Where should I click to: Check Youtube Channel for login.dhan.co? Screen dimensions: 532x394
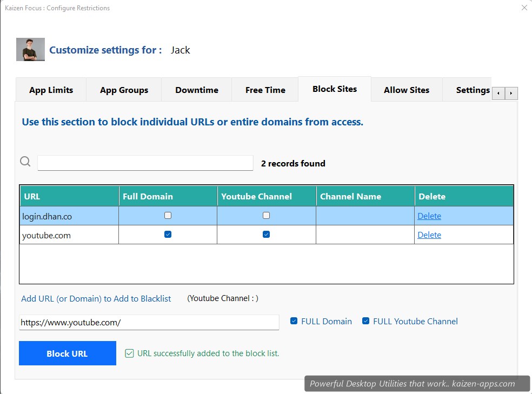tap(266, 215)
